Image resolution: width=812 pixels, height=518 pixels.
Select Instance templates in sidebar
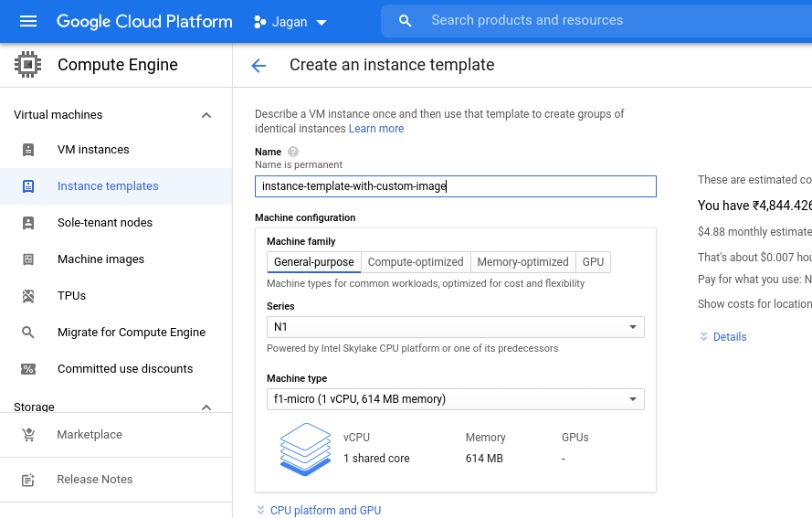coord(108,186)
